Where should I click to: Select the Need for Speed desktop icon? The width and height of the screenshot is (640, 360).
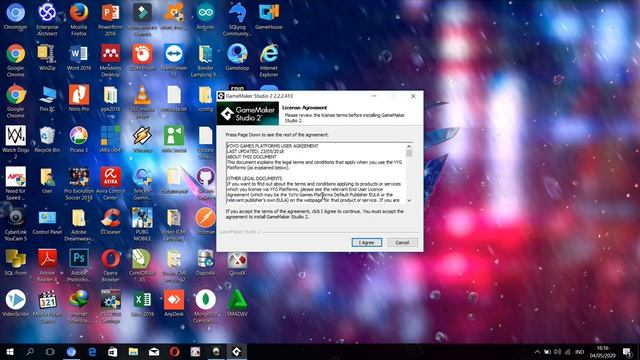(x=16, y=183)
